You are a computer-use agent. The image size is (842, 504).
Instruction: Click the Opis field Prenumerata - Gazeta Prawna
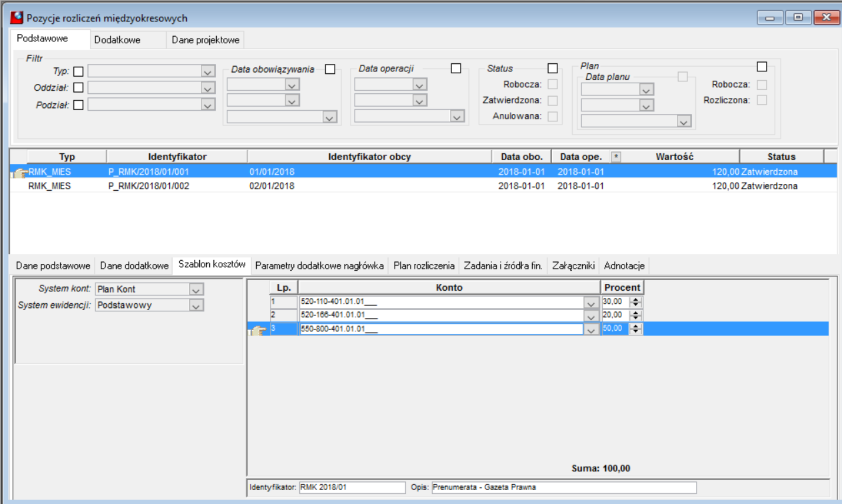pos(563,487)
